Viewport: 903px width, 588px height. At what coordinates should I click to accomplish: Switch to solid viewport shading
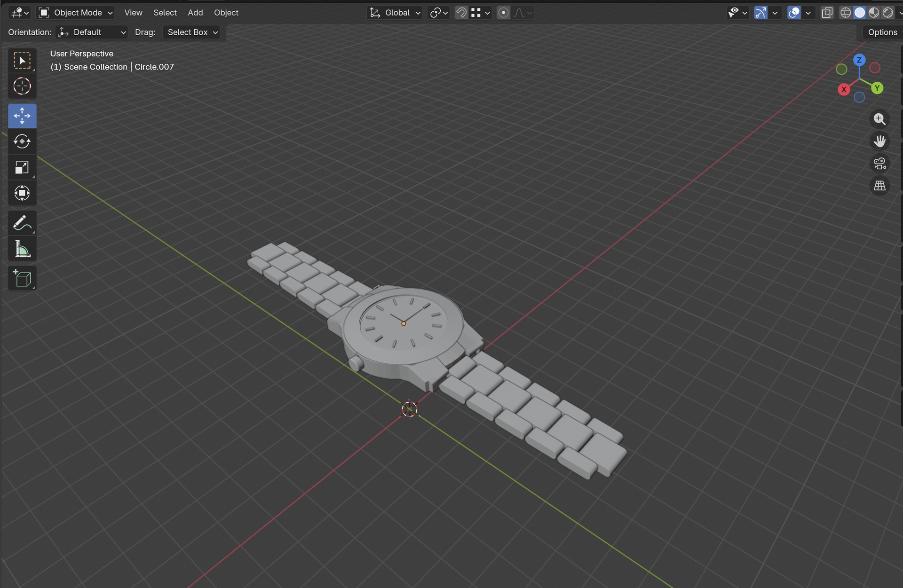(860, 13)
